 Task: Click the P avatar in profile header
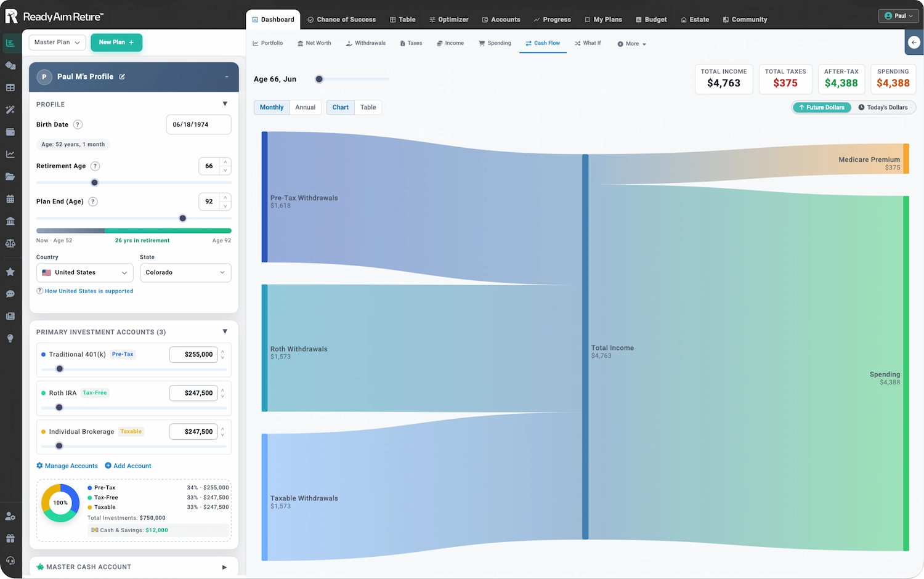pyautogui.click(x=44, y=76)
